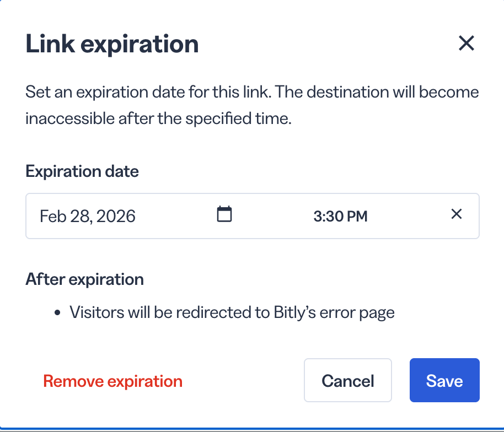
Task: Click Remove expiration link
Action: (113, 381)
